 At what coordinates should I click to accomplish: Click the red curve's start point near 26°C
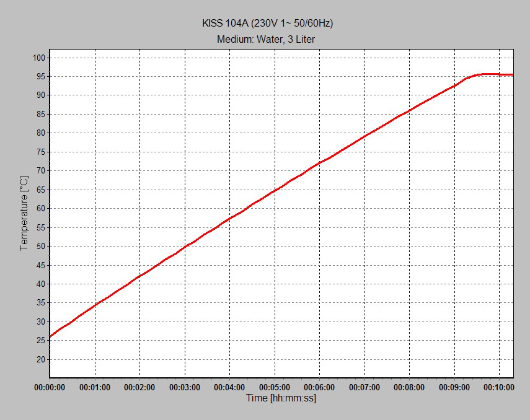(50, 336)
